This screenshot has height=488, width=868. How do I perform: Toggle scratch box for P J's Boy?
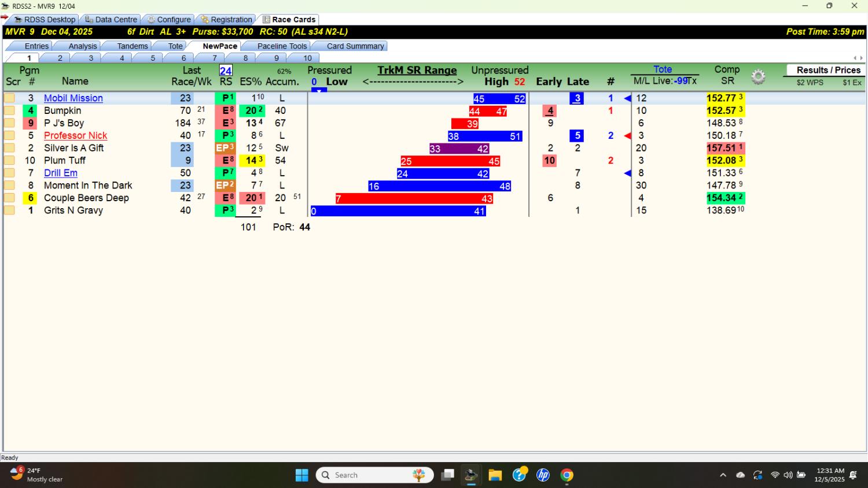[x=9, y=123]
